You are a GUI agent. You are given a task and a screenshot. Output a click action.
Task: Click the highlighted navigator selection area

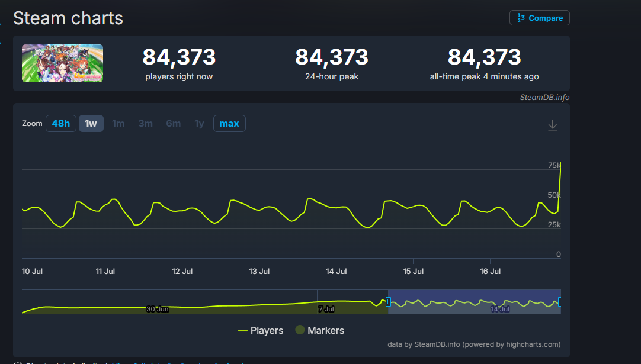click(x=474, y=301)
